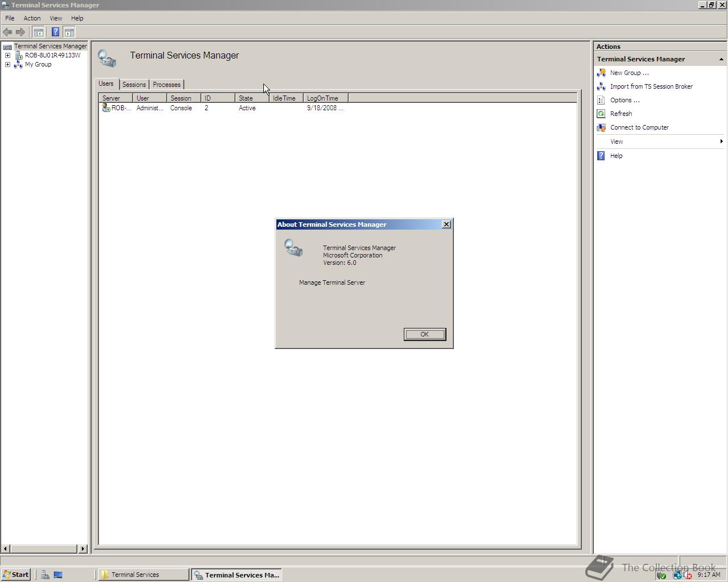728x582 pixels.
Task: Click the Show Desktop quick launch icon
Action: (x=58, y=575)
